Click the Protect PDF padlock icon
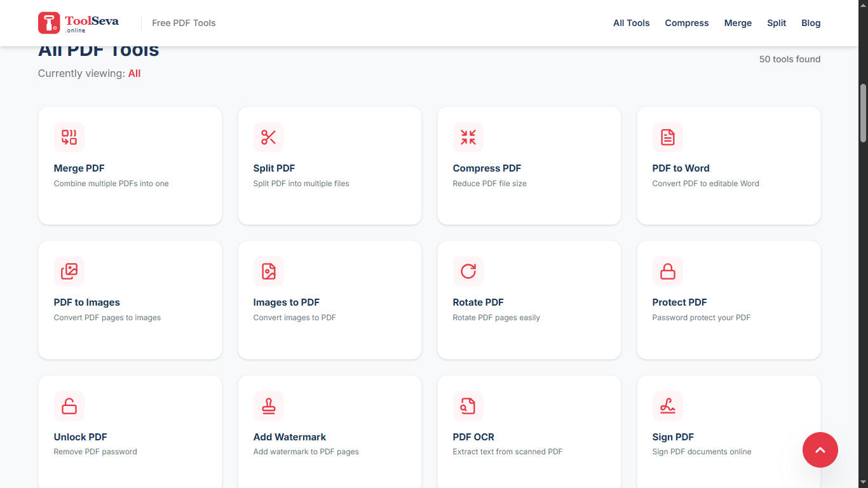Screen dimensions: 868x488 coord(668,271)
